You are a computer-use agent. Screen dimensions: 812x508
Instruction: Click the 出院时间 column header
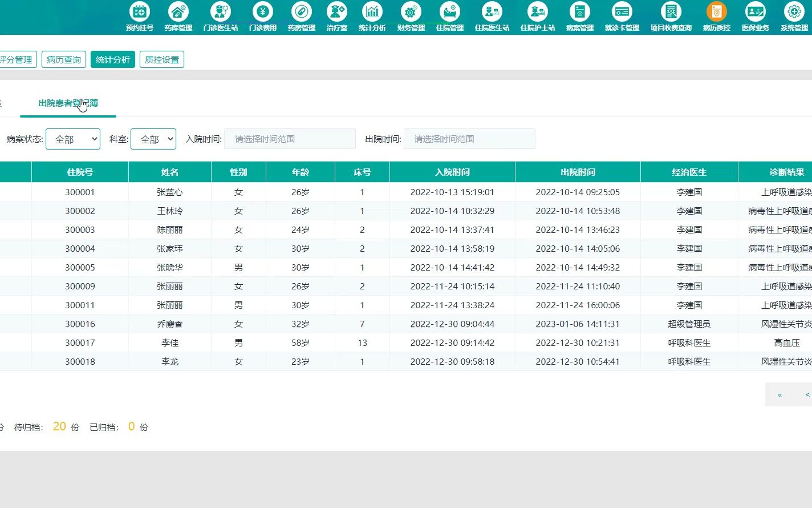pyautogui.click(x=578, y=172)
